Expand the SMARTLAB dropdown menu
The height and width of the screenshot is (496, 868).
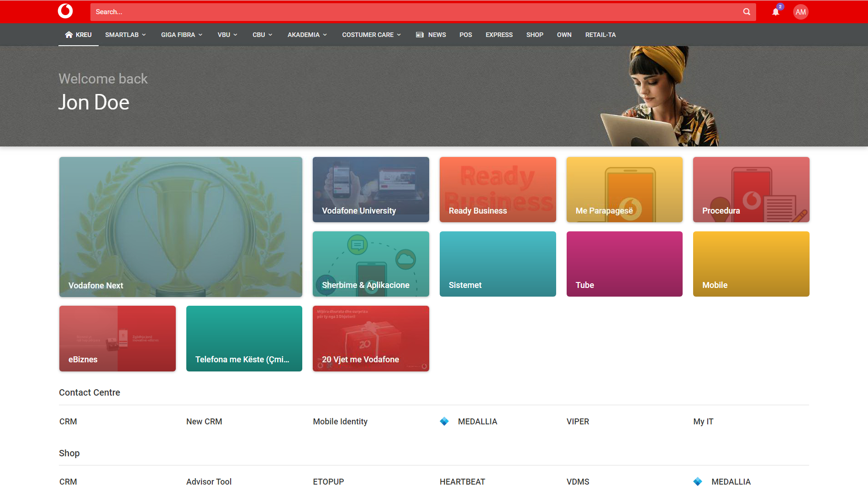(126, 35)
